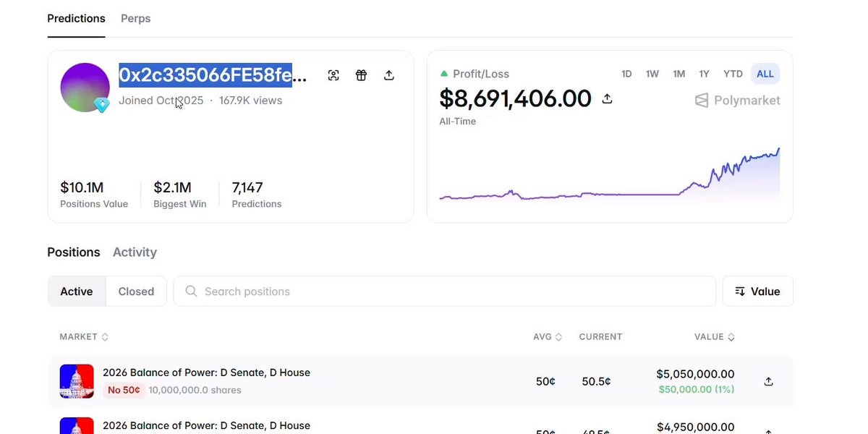Open the Activity tab
868x434 pixels.
tap(135, 252)
